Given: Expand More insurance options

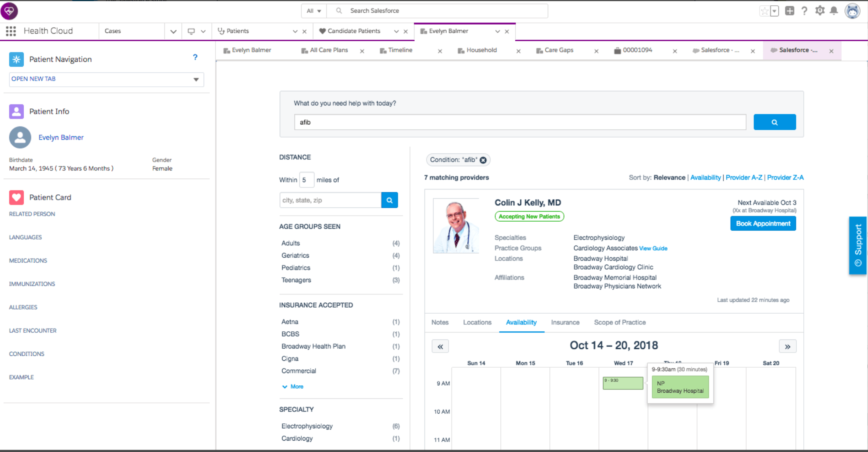Looking at the screenshot, I should (293, 387).
